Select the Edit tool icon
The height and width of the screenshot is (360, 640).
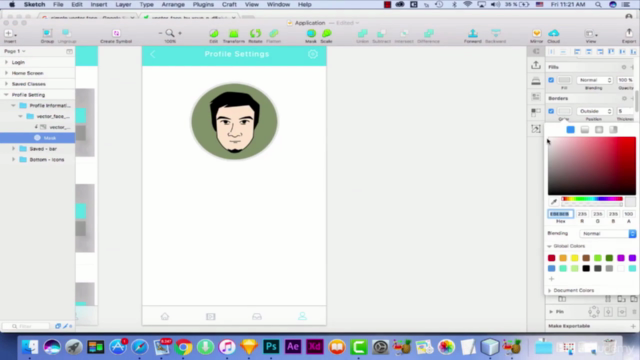(214, 33)
